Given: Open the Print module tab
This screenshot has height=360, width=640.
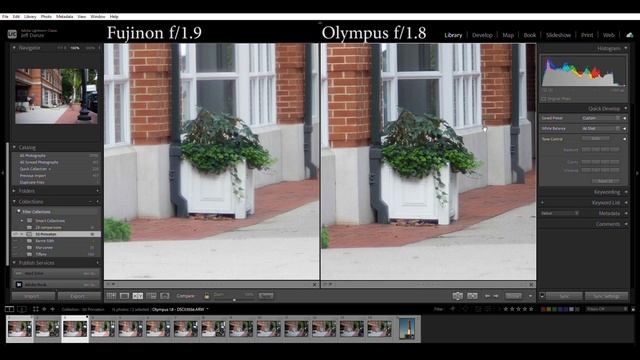Looking at the screenshot, I should (587, 35).
